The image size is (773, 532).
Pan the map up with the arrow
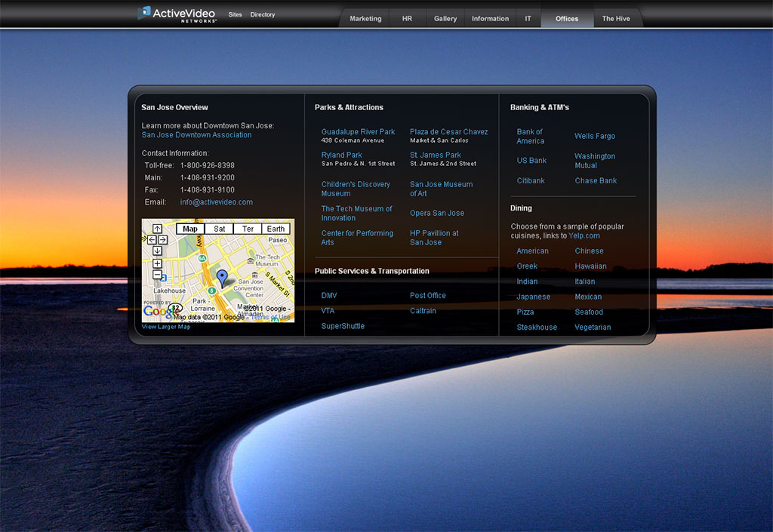point(157,229)
